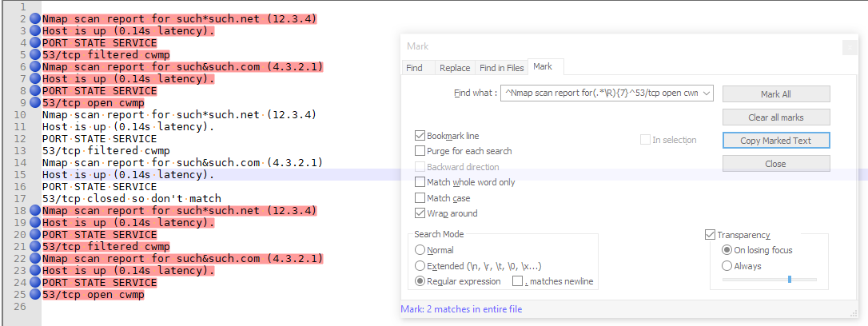868x326 pixels.
Task: Click the bookmark marker on line 6
Action: click(35, 67)
